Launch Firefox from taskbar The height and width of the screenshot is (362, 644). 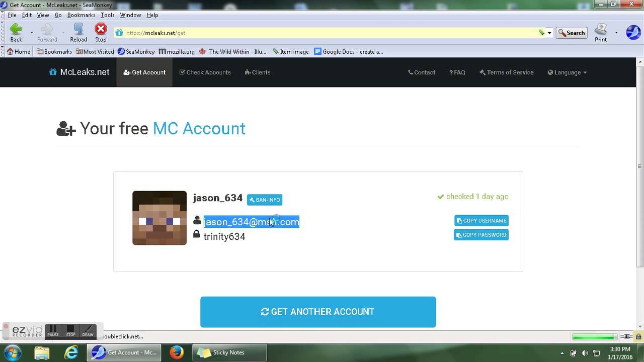177,352
